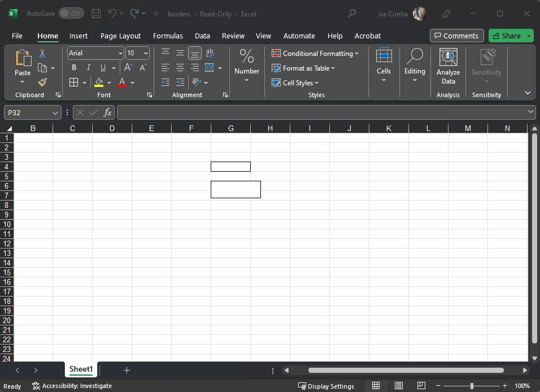Open Analyze Data pane
The height and width of the screenshot is (392, 540).
pos(448,67)
